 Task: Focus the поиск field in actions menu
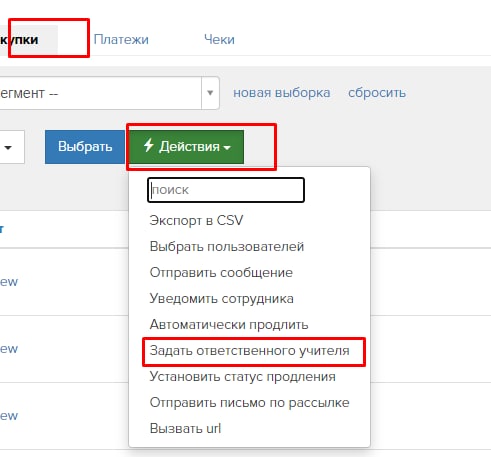tap(226, 190)
